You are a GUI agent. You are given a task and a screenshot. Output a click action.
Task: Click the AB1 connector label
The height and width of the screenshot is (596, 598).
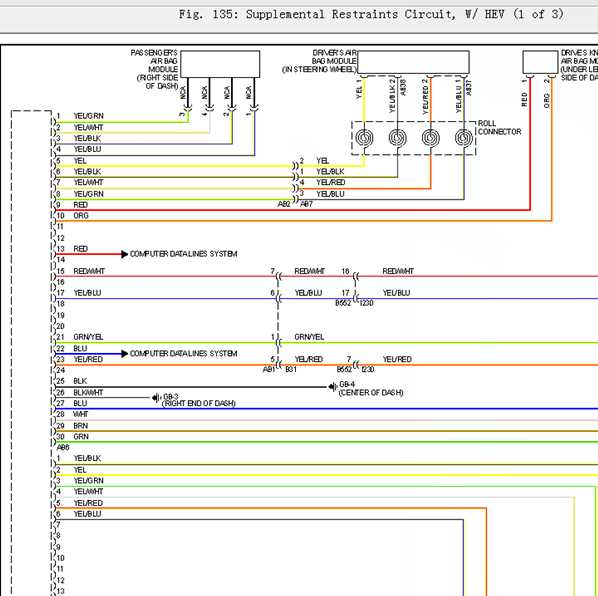pos(269,369)
